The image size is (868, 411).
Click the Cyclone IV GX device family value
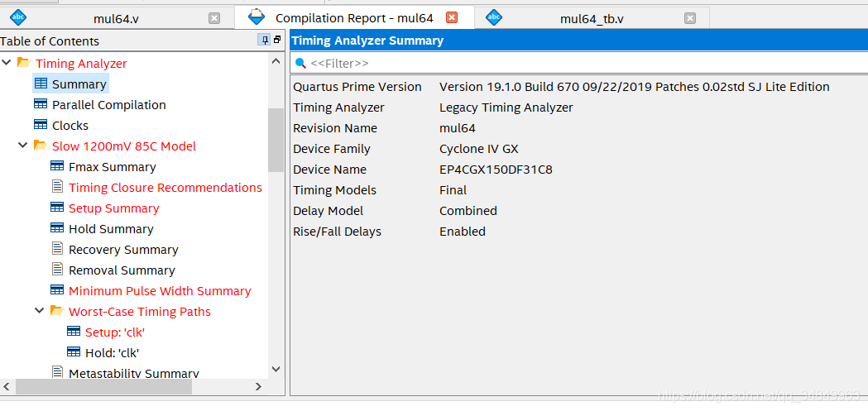coord(479,150)
